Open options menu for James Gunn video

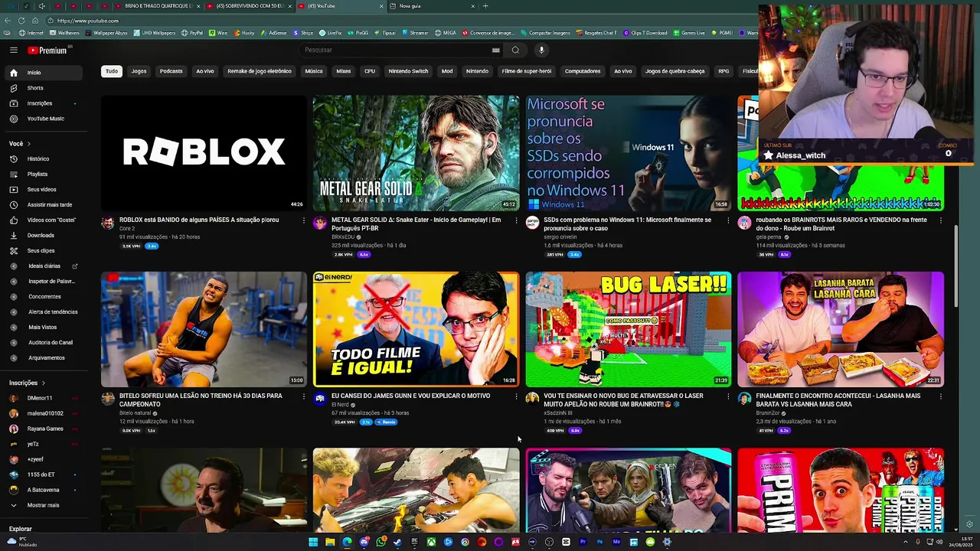(x=516, y=396)
